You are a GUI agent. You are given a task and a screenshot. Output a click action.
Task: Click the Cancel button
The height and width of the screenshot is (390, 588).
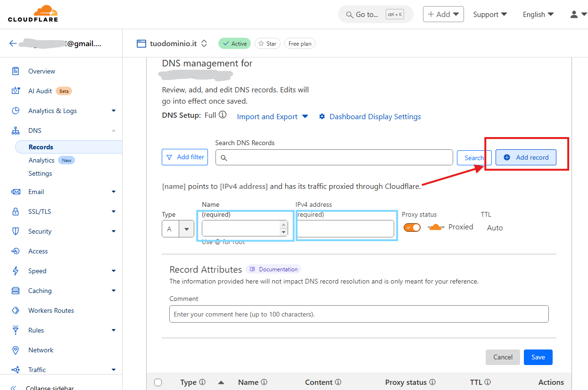click(x=503, y=357)
